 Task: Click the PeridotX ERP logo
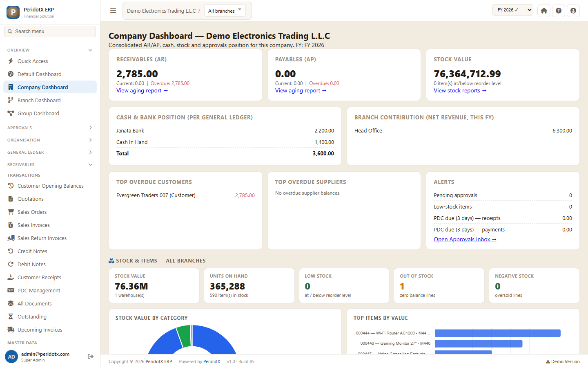[x=13, y=12]
